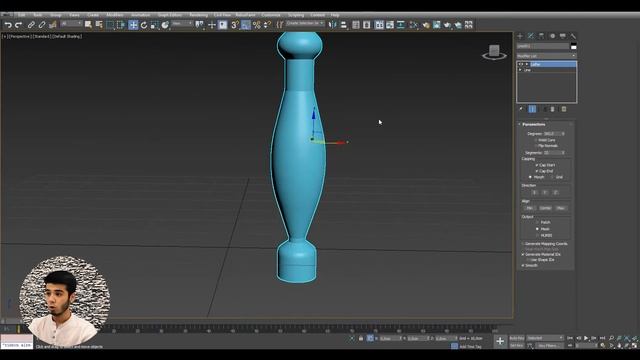Click the Redo arrow icon
Image resolution: width=640 pixels, height=360 pixels.
tap(18, 25)
